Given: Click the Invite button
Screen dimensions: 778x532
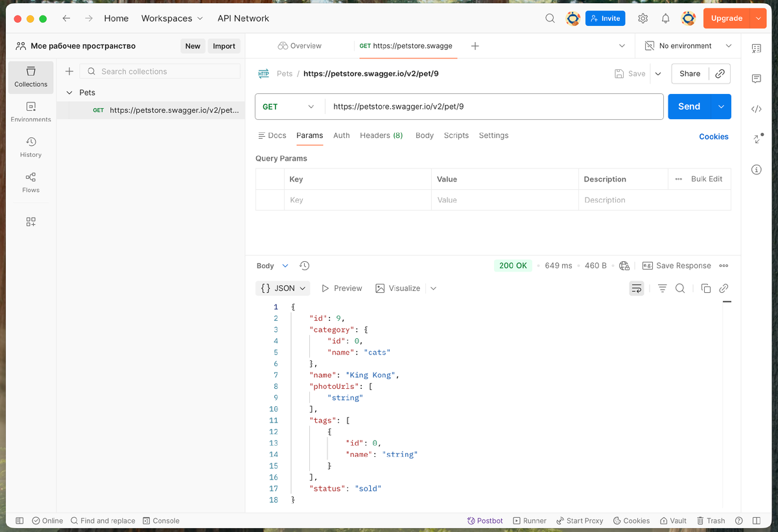Looking at the screenshot, I should pyautogui.click(x=605, y=18).
